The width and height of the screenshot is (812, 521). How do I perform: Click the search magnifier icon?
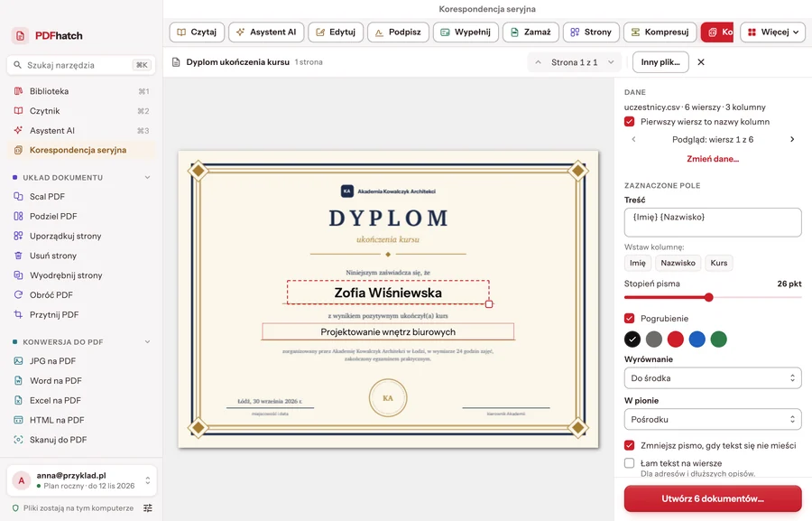[18, 65]
